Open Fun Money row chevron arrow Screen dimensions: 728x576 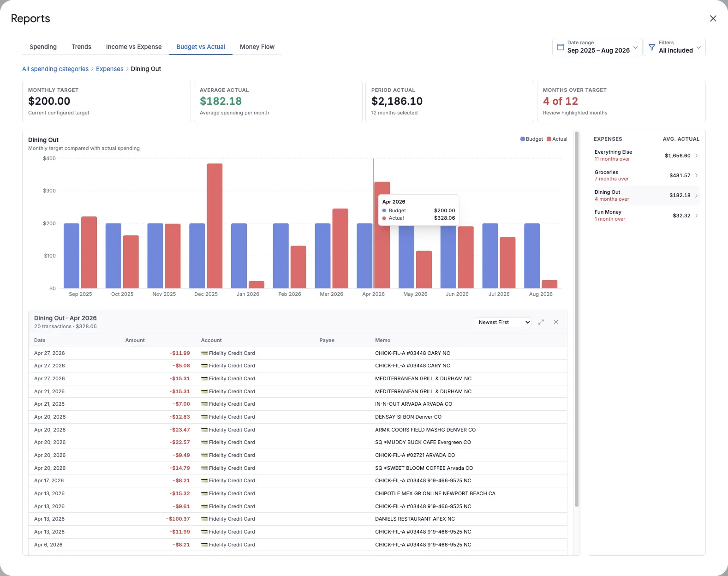click(696, 216)
